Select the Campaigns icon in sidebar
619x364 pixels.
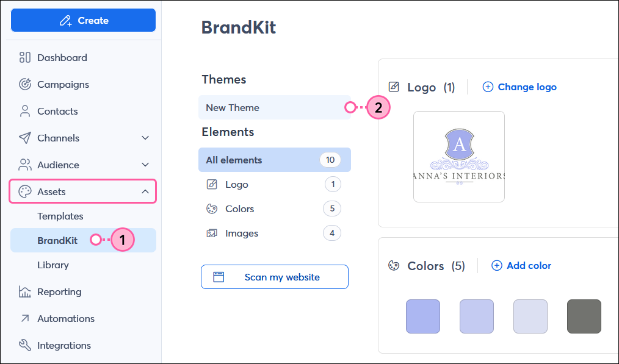coord(23,84)
